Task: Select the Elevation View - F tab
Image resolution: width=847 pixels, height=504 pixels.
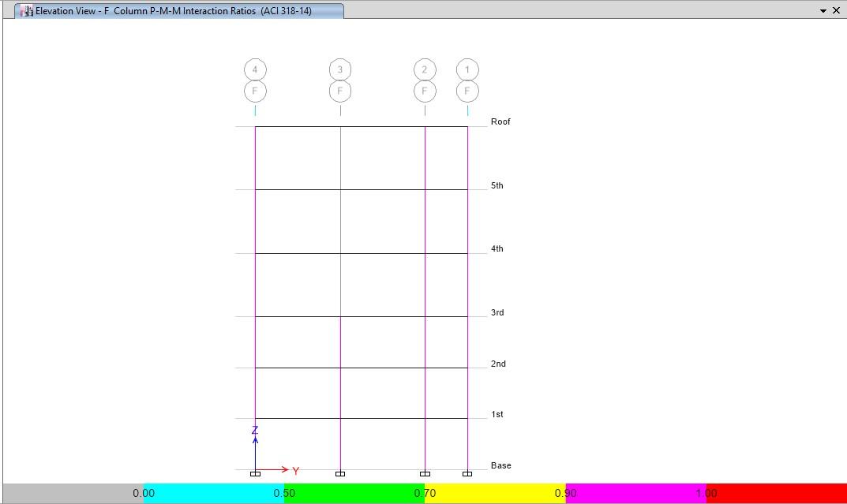Action: [x=179, y=11]
